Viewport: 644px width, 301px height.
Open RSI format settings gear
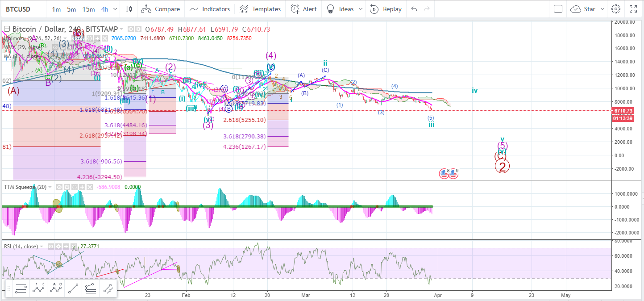[58, 247]
